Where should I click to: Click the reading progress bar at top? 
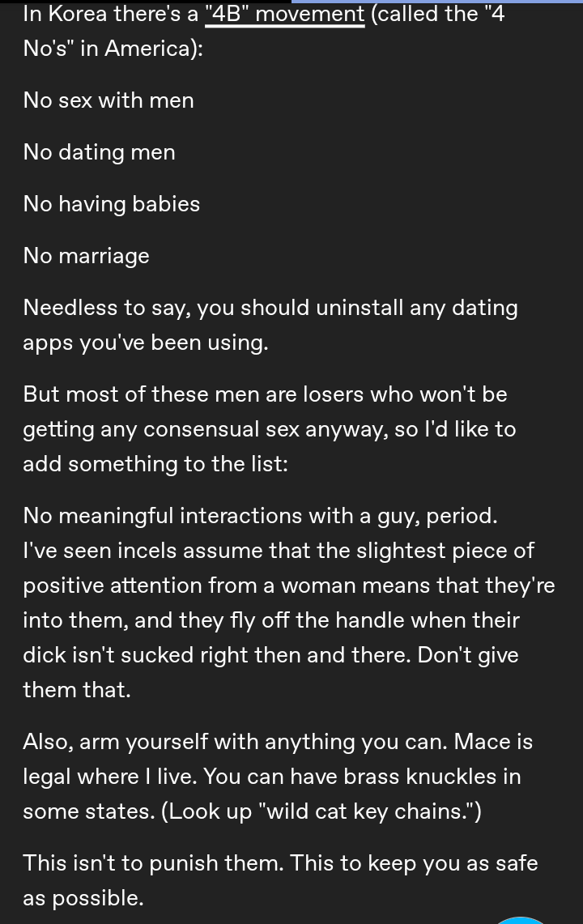coord(436,2)
